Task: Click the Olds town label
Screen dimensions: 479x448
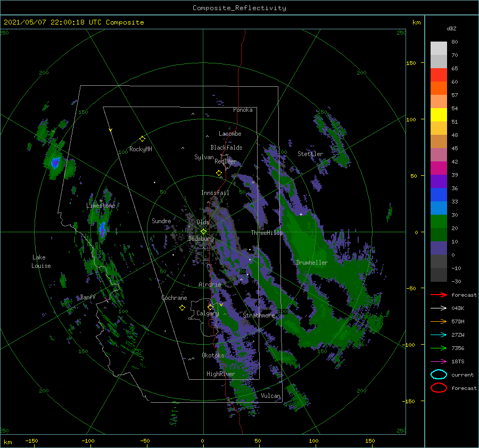Action: point(203,222)
